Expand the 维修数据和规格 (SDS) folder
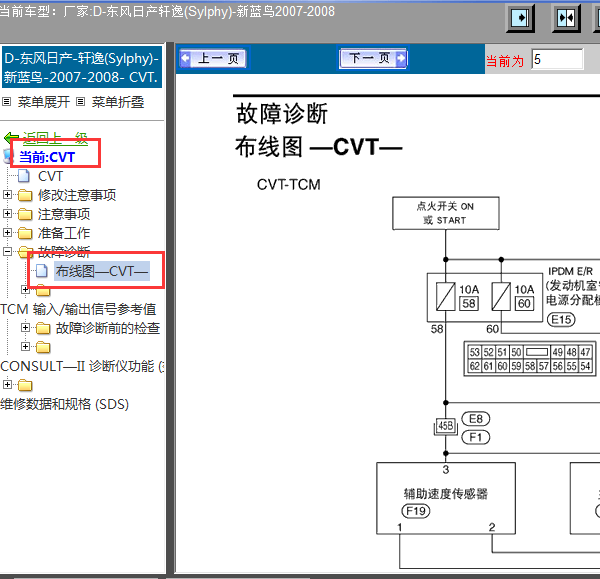The width and height of the screenshot is (600, 579). 7,384
